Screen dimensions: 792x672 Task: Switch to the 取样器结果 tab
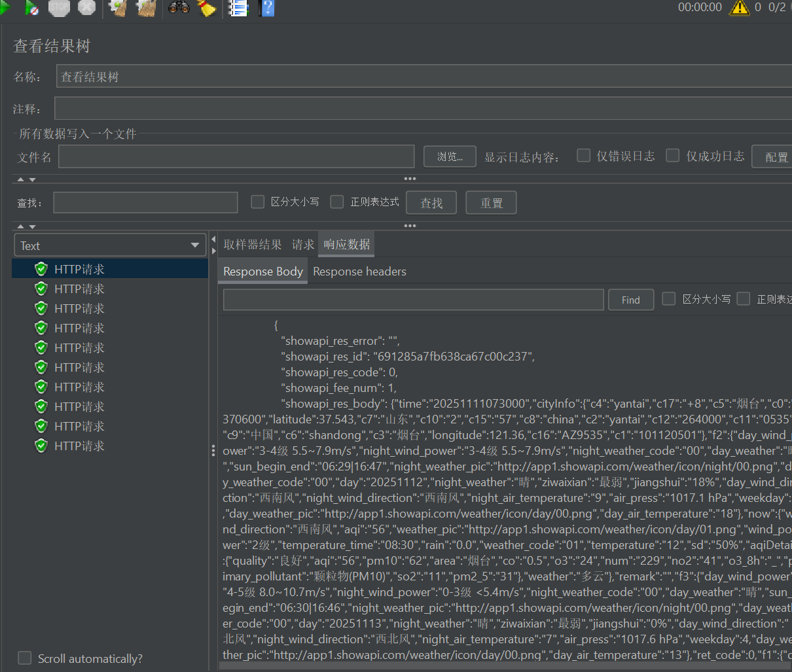[x=253, y=244]
